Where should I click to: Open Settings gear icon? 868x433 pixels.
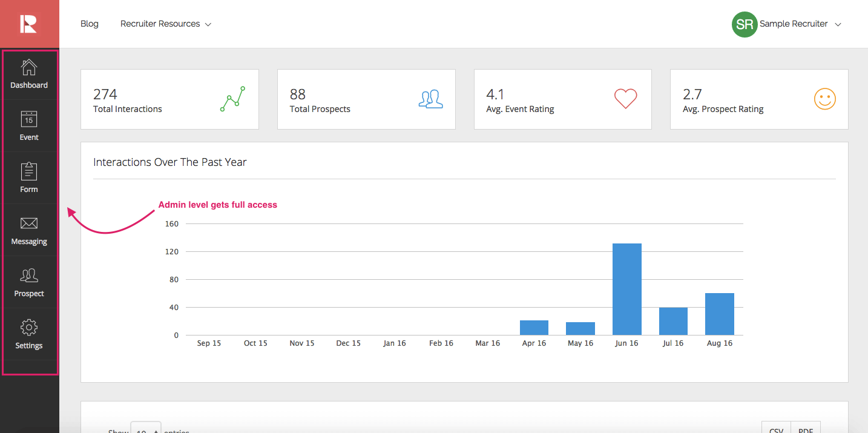click(29, 328)
